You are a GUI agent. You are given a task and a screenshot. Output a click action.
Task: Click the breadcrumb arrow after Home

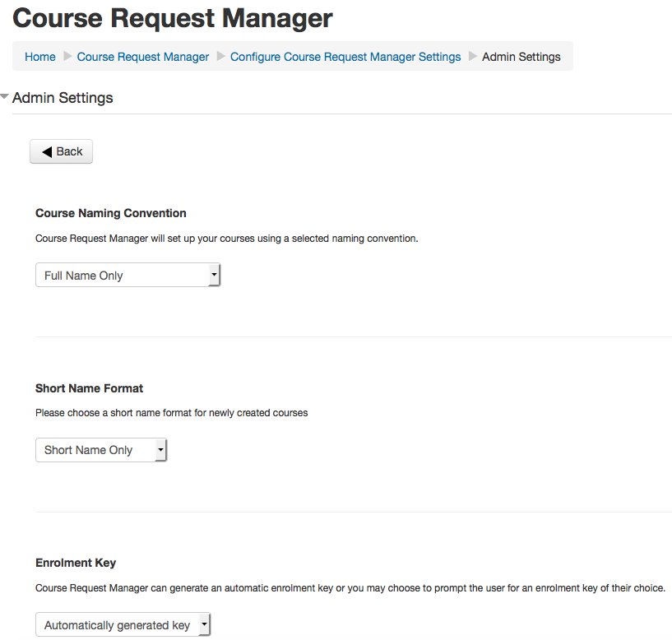click(x=67, y=57)
